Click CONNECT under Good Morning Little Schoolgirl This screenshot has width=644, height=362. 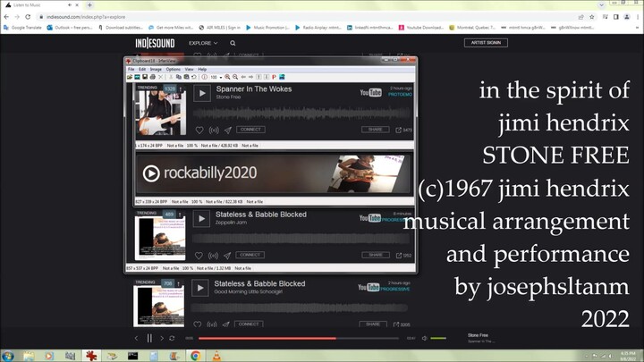coord(249,324)
